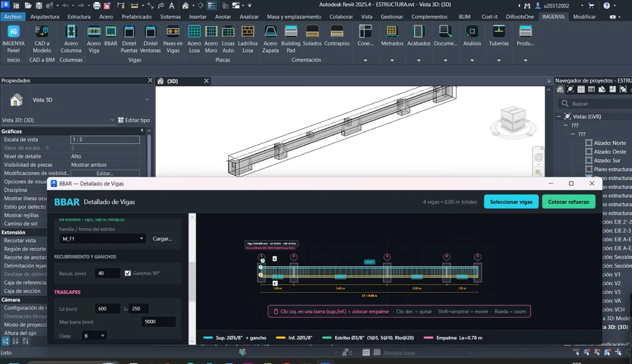
Task: Switch to the Modificar ribbon tab
Action: pos(585,17)
